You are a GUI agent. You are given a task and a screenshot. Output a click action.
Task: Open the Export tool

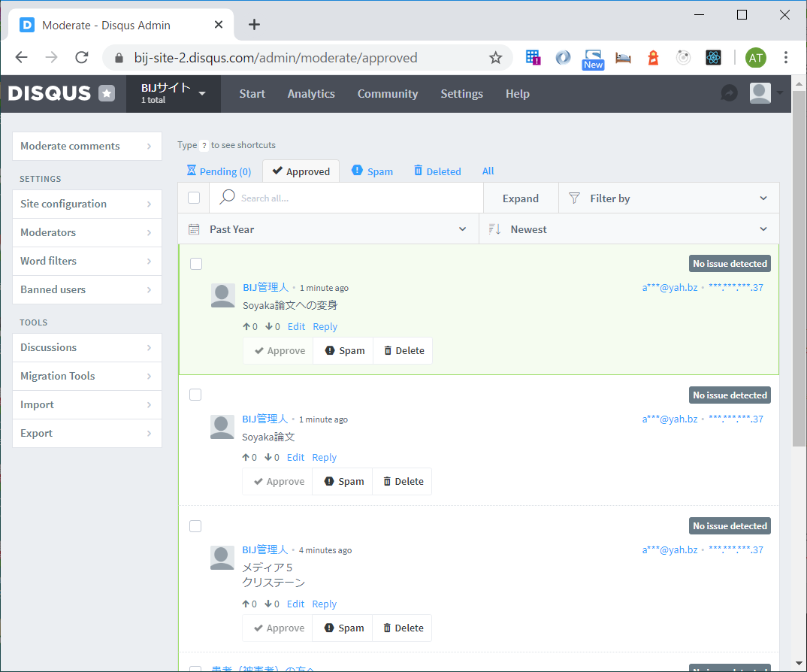click(87, 433)
